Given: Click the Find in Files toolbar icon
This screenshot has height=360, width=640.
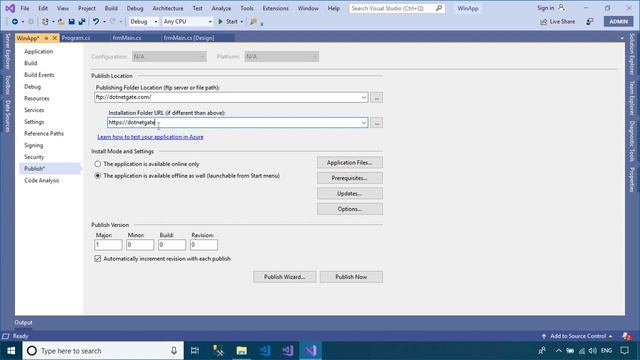Looking at the screenshot, I should point(253,22).
